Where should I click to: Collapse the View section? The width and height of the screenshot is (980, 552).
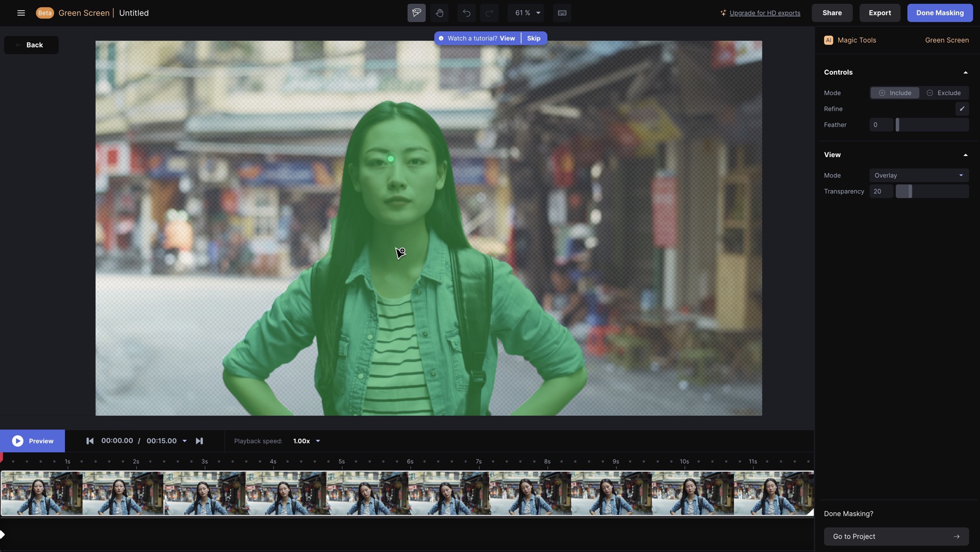[x=965, y=155]
